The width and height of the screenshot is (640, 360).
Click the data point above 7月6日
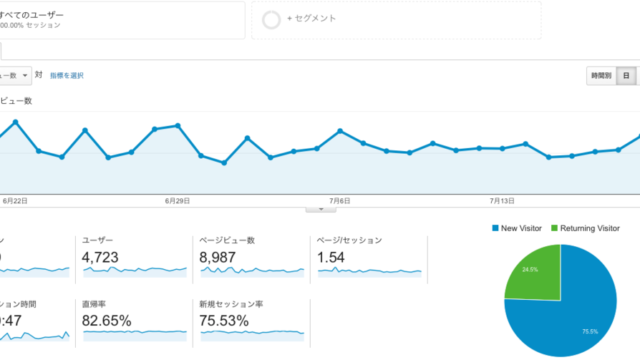[x=340, y=131]
